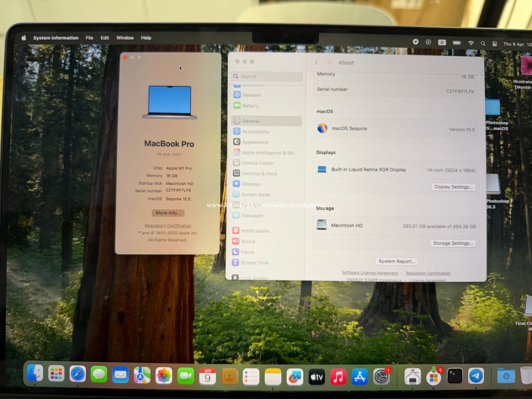Open Finder from the Dock
The width and height of the screenshot is (532, 399).
(x=35, y=373)
